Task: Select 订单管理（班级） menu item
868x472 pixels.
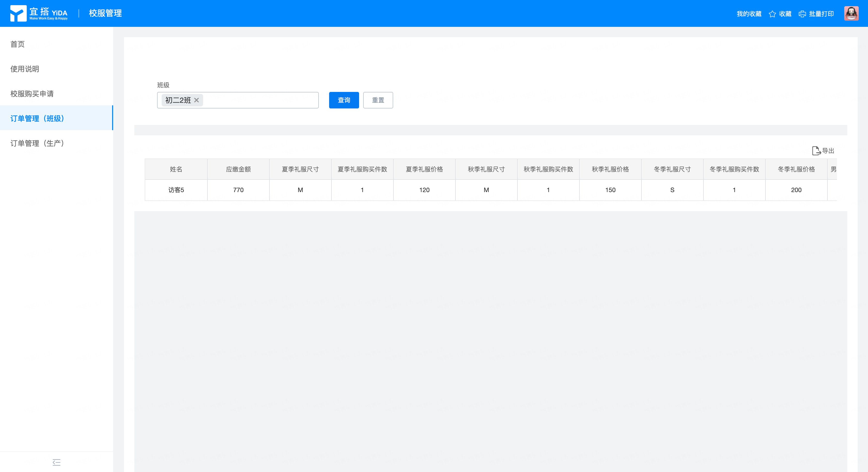Action: (x=37, y=118)
